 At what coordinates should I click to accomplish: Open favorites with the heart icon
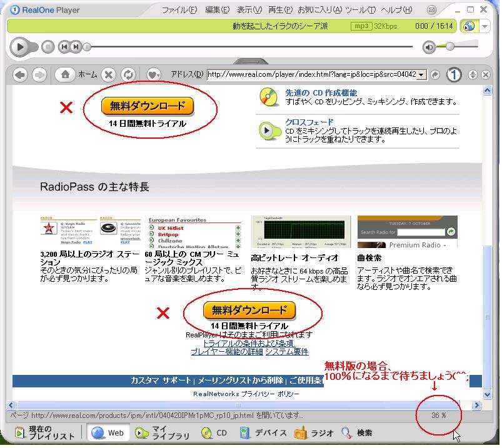point(153,75)
